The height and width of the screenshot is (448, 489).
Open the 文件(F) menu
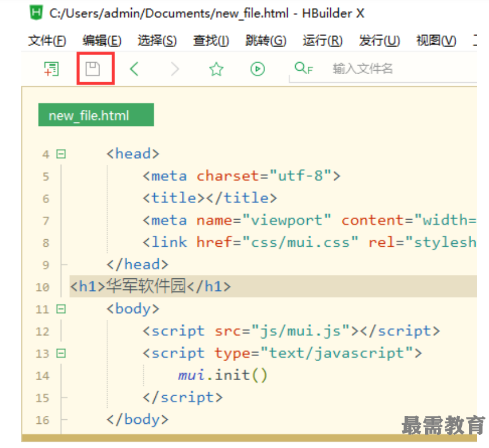click(x=47, y=40)
